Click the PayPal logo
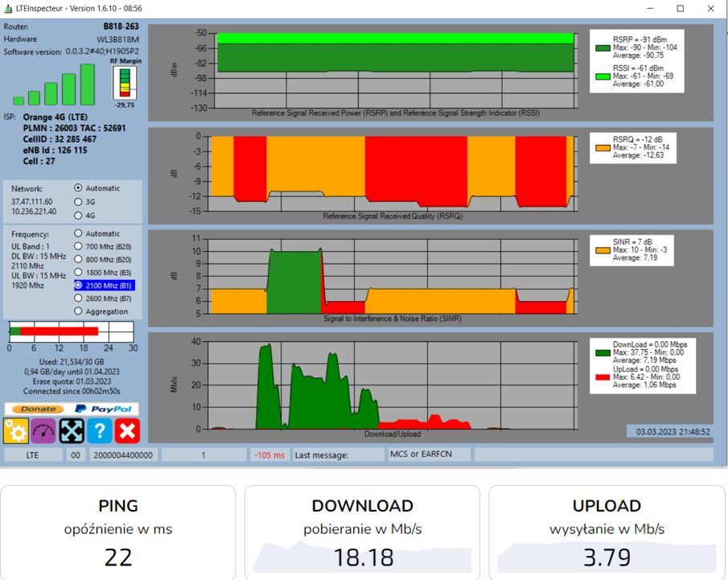The width and height of the screenshot is (728, 580). pyautogui.click(x=104, y=409)
